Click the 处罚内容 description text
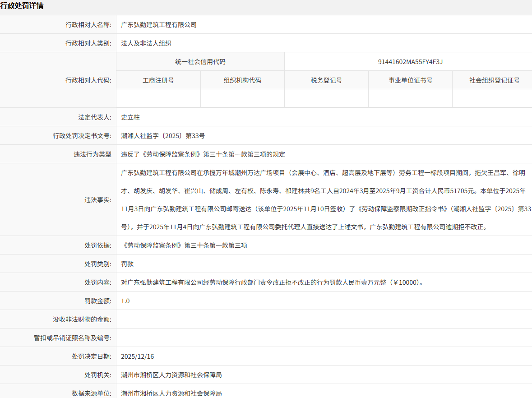The image size is (532, 398). [273, 282]
